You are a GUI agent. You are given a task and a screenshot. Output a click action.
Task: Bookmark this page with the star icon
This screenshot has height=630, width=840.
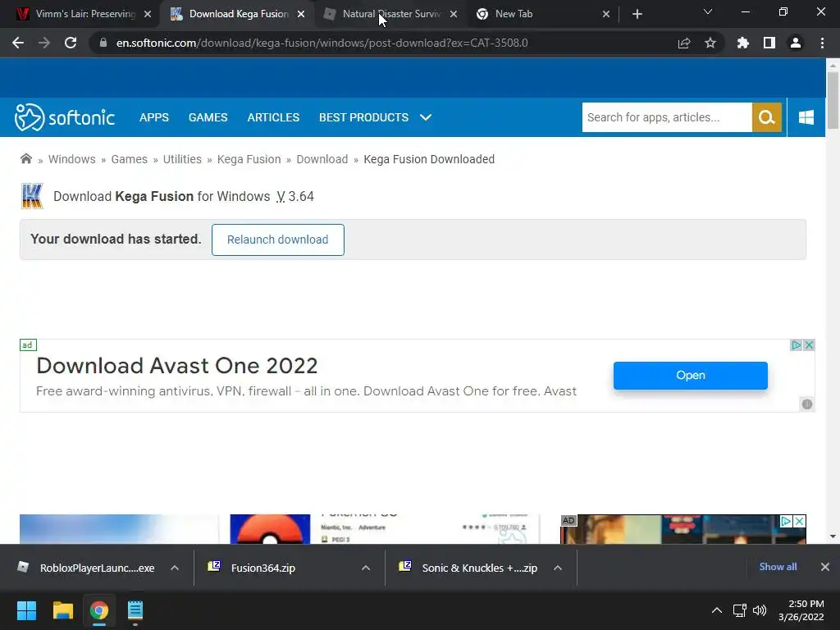click(x=710, y=43)
